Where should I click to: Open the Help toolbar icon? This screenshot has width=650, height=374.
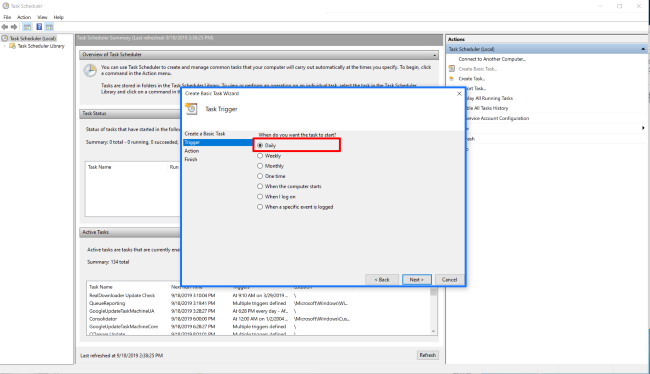(39, 27)
